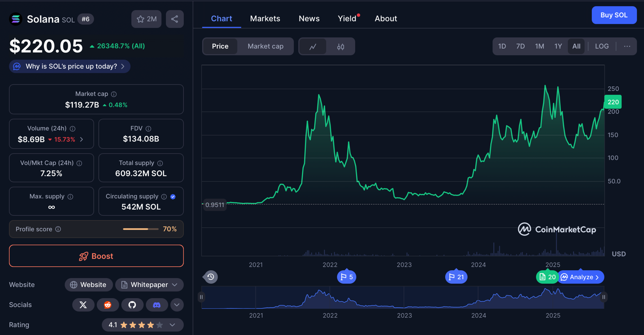Open the Reddit social link

pyautogui.click(x=108, y=305)
